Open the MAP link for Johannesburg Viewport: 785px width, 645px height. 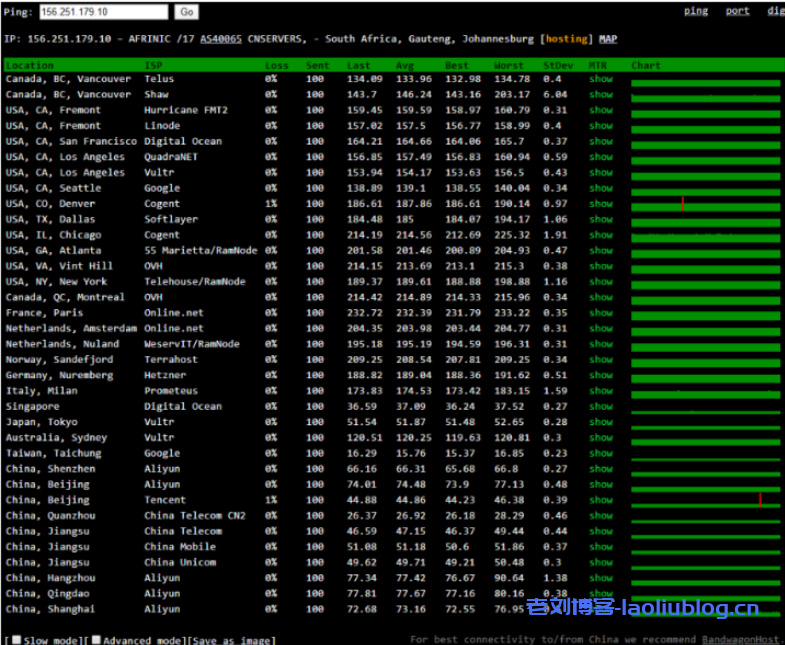[x=608, y=39]
